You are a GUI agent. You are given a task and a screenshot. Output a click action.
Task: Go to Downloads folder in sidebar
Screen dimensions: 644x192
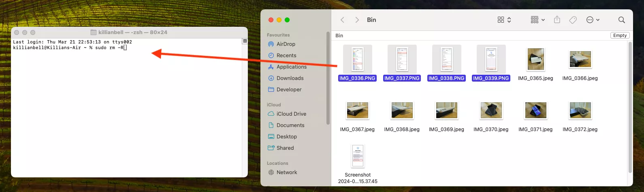[x=290, y=78]
